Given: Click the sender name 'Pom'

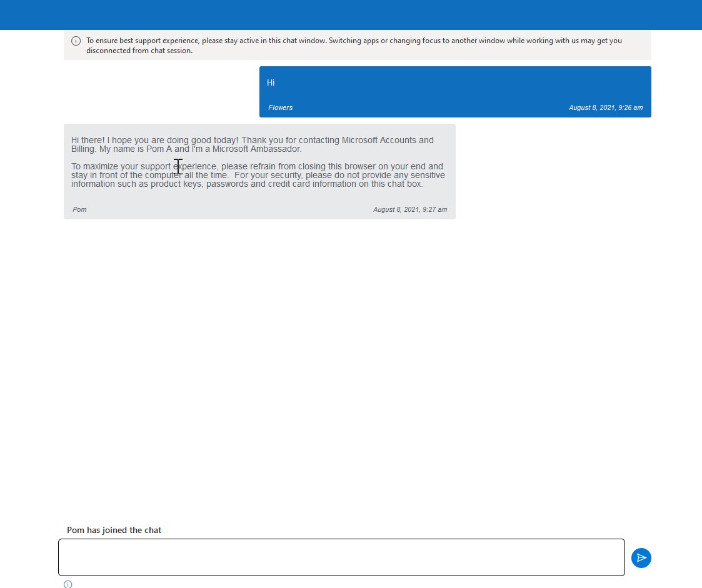Looking at the screenshot, I should click(79, 209).
